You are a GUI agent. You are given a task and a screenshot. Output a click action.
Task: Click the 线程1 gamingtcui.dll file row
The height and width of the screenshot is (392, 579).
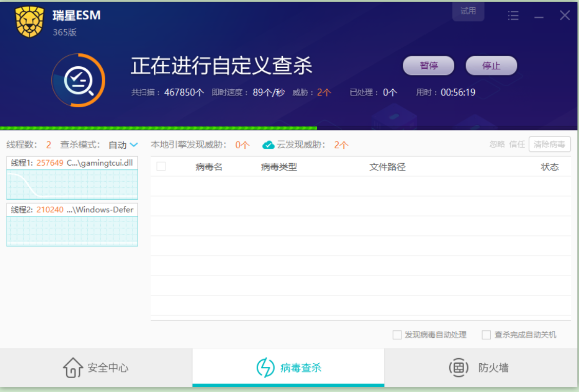[72, 163]
